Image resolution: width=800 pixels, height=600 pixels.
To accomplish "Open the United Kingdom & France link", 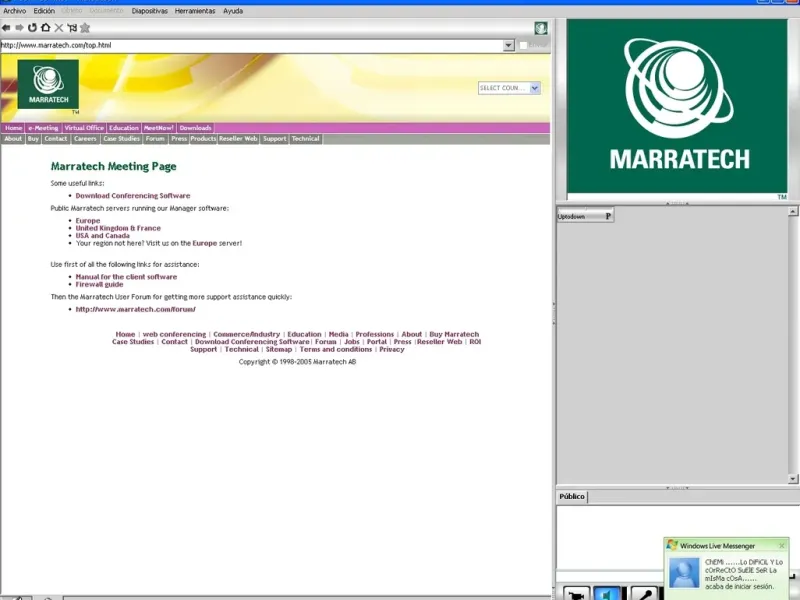I will 118,228.
